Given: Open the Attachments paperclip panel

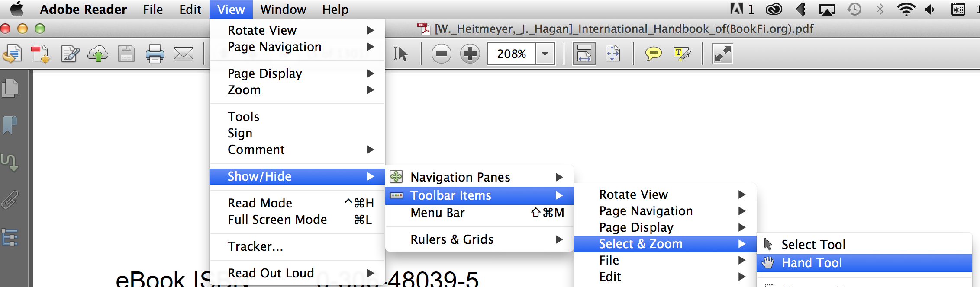Looking at the screenshot, I should tap(10, 200).
